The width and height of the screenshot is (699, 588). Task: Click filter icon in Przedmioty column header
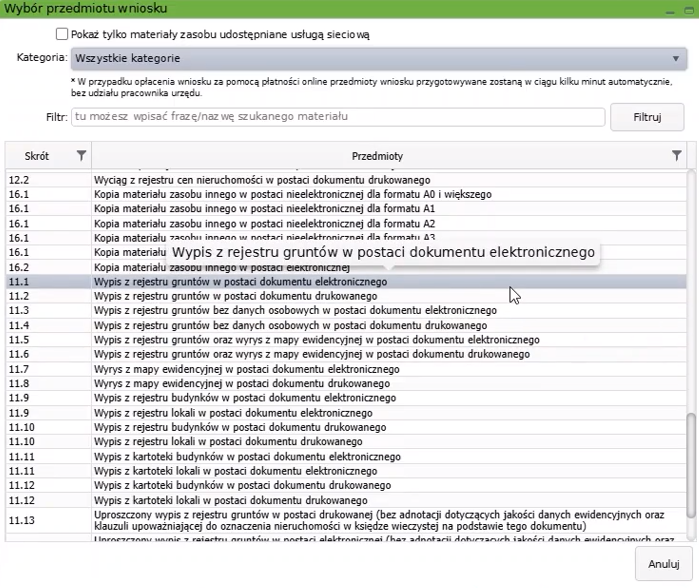[x=677, y=156]
